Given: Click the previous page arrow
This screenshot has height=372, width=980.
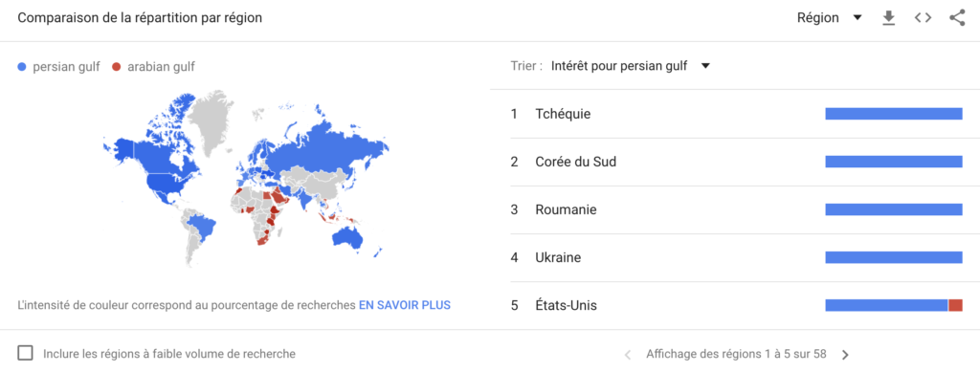Looking at the screenshot, I should (628, 355).
